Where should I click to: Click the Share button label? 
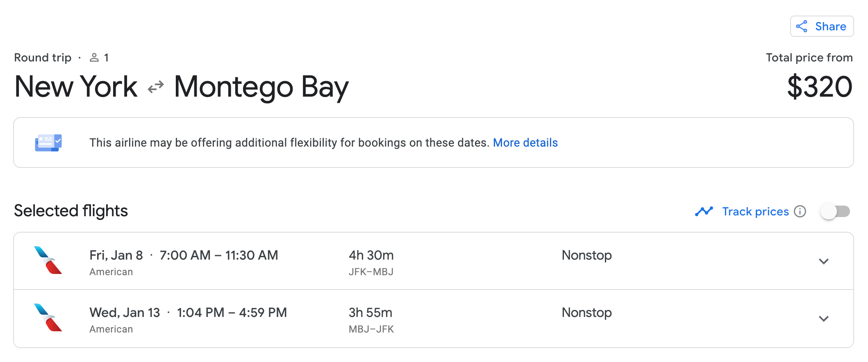[830, 26]
